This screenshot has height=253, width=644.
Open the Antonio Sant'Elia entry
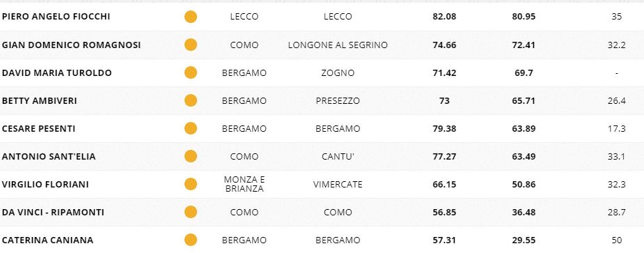click(49, 157)
